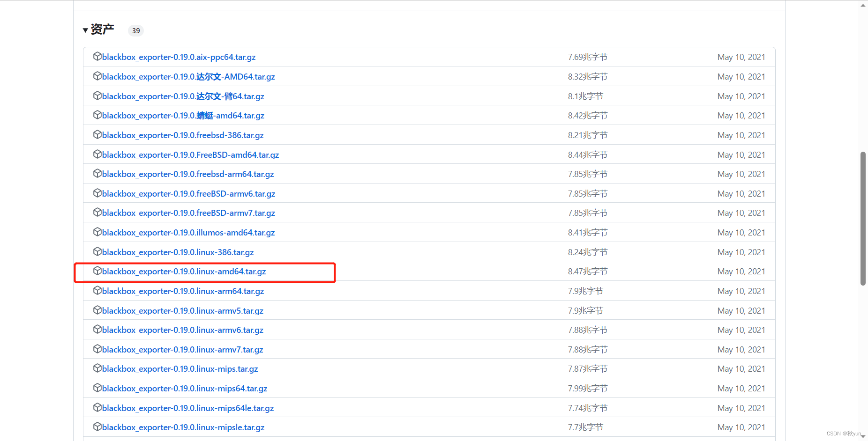
Task: Download blackbox_exporter-0.19.0.linux-armv6.tar.gz
Action: tap(183, 330)
